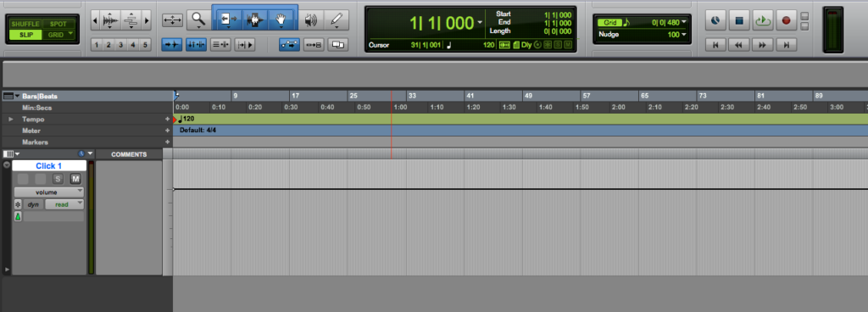Open the main counter format dropdown arrow

480,23
